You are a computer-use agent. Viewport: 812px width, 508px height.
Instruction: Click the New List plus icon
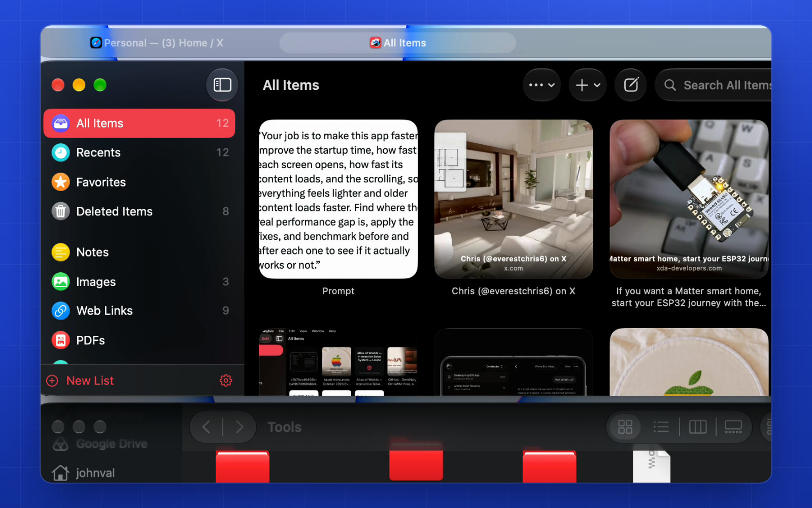pyautogui.click(x=52, y=380)
